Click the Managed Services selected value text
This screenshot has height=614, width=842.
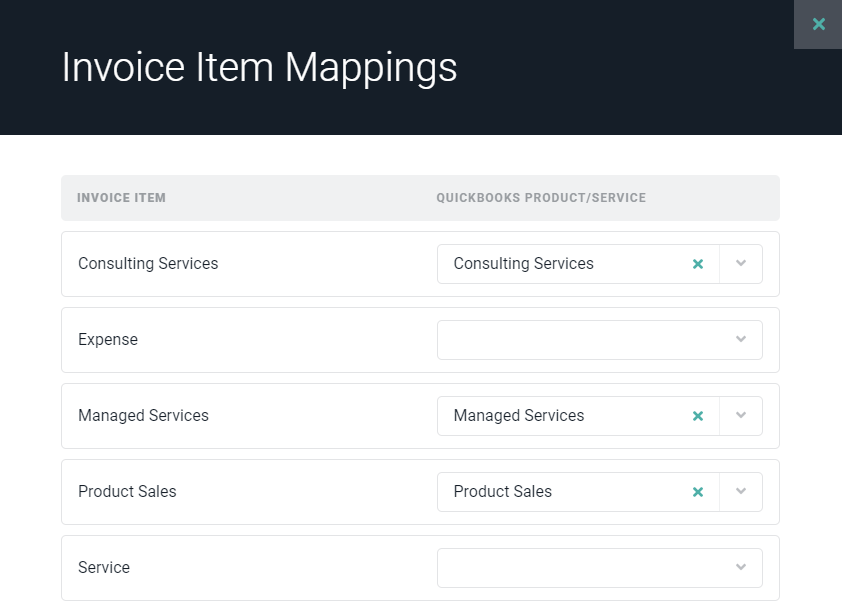[518, 416]
